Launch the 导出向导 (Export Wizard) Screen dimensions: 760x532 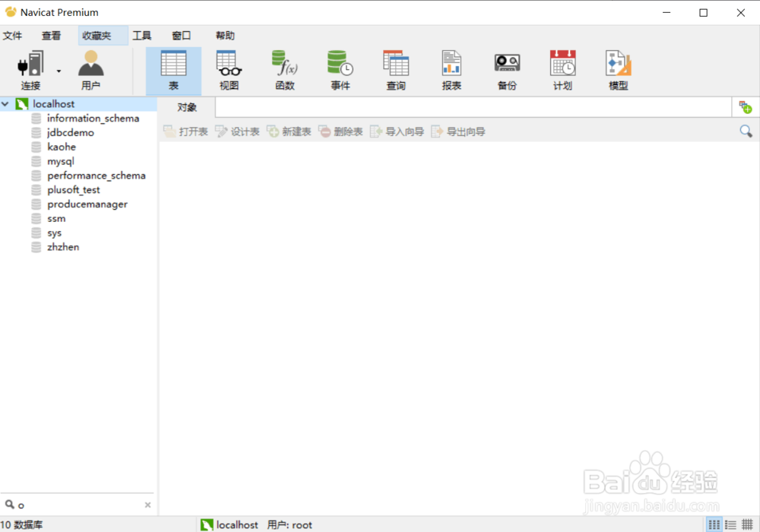(x=458, y=131)
